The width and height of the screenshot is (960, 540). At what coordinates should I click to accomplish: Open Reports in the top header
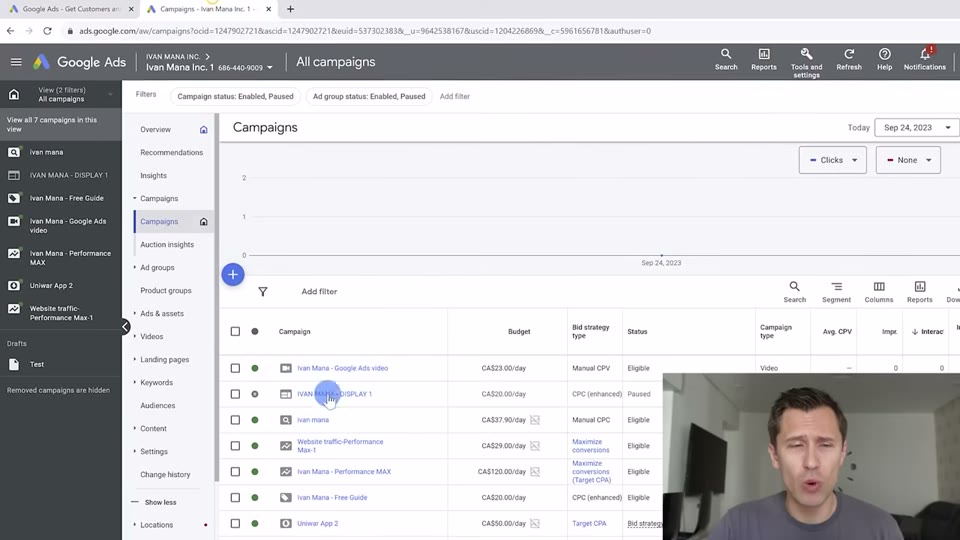tap(763, 60)
